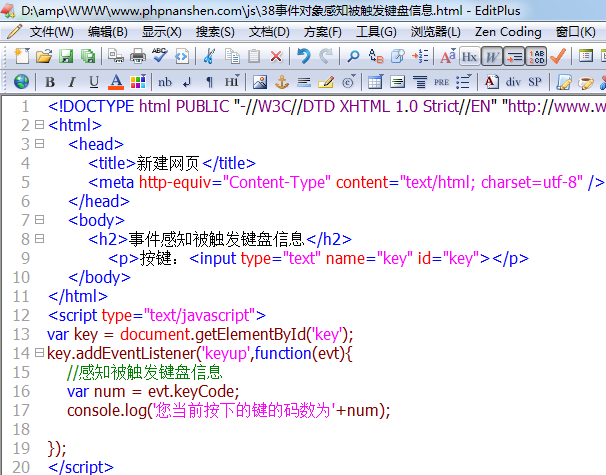
Task: Center align text icon
Action: click(x=420, y=82)
